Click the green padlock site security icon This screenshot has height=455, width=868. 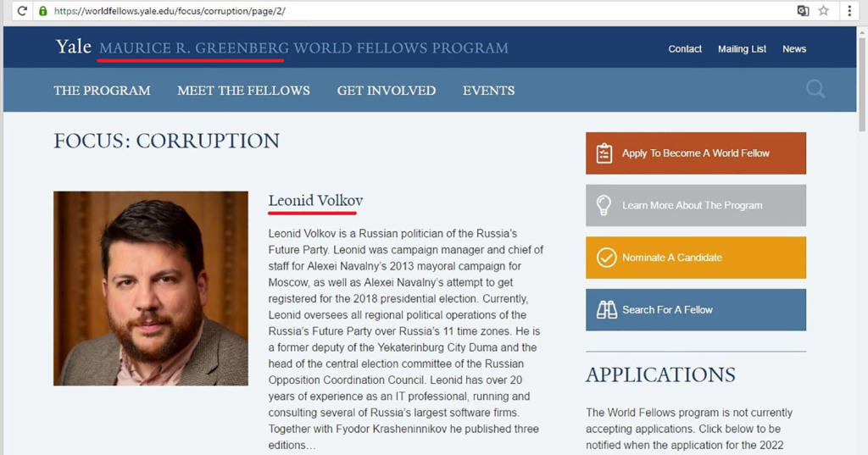point(43,11)
